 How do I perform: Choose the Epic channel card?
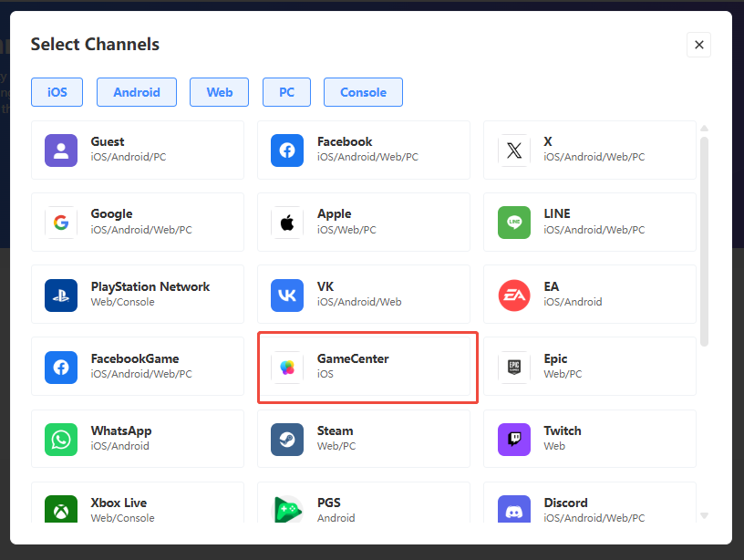(x=589, y=367)
